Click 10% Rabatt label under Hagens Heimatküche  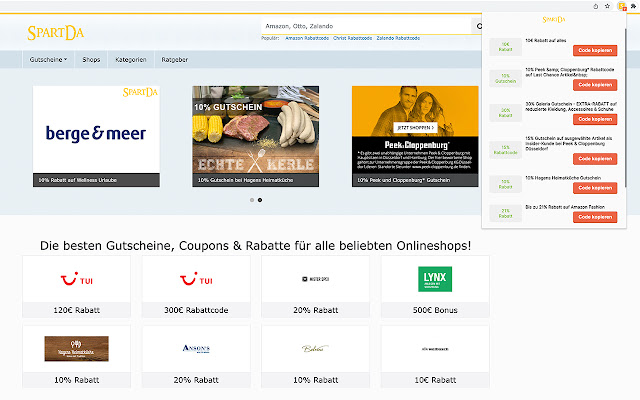(x=76, y=380)
